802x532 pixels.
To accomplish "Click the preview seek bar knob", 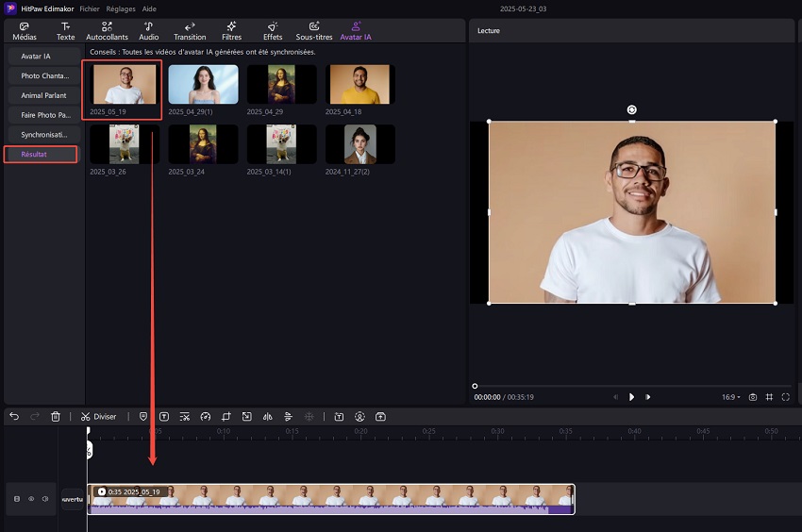I will tap(475, 386).
